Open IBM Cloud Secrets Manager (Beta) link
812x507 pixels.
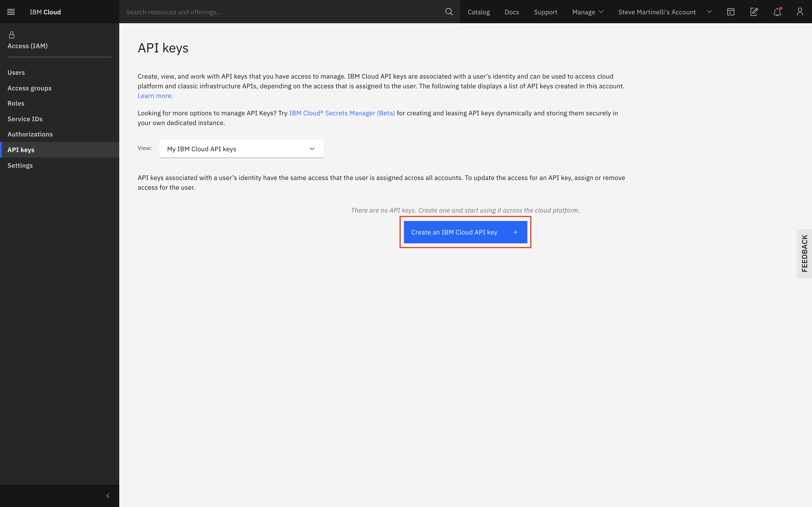[342, 113]
